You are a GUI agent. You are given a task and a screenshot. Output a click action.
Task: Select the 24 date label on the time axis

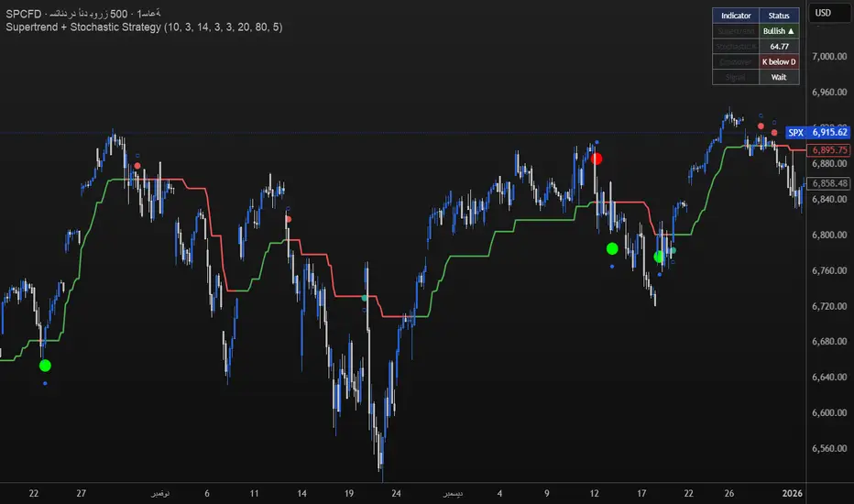[x=396, y=493]
